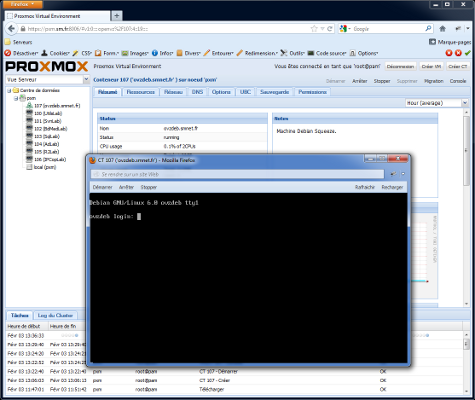
Task: Open search engine selector dropdown
Action: 345,29
